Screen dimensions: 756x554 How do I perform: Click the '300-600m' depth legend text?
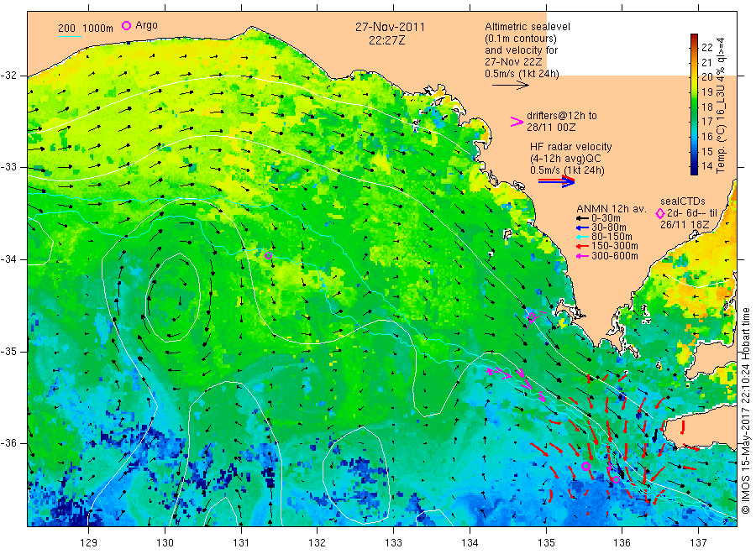coord(615,256)
